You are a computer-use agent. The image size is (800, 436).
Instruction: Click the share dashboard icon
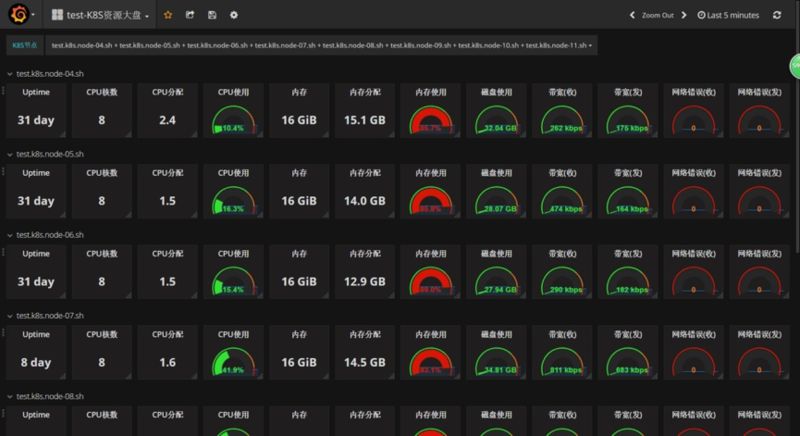[190, 15]
